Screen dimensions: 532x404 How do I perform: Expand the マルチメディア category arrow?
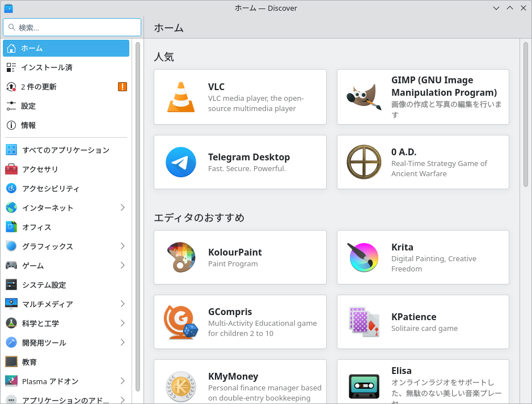pos(123,304)
